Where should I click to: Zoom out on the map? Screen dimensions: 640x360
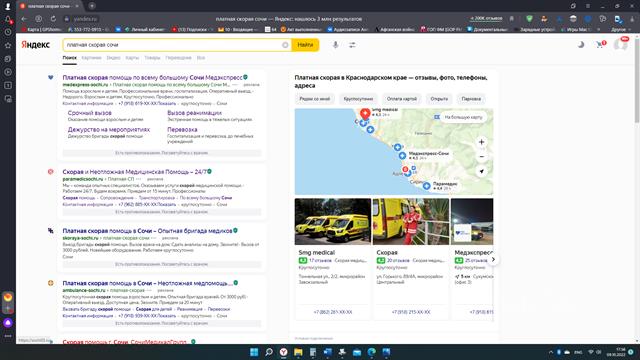click(x=481, y=157)
